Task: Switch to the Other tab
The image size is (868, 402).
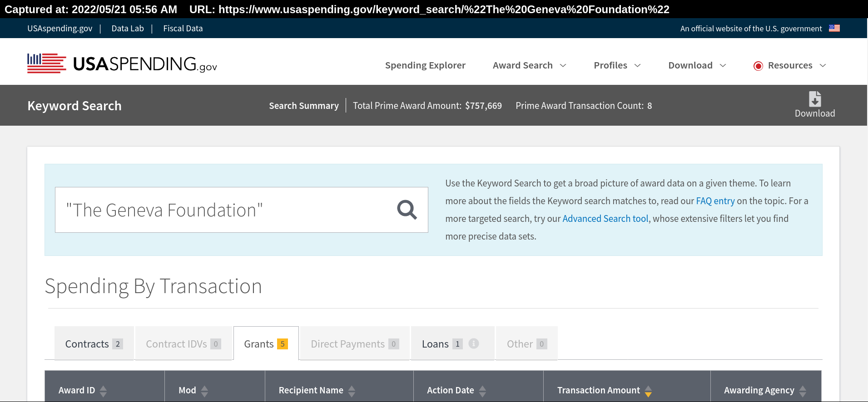Action: click(x=527, y=343)
